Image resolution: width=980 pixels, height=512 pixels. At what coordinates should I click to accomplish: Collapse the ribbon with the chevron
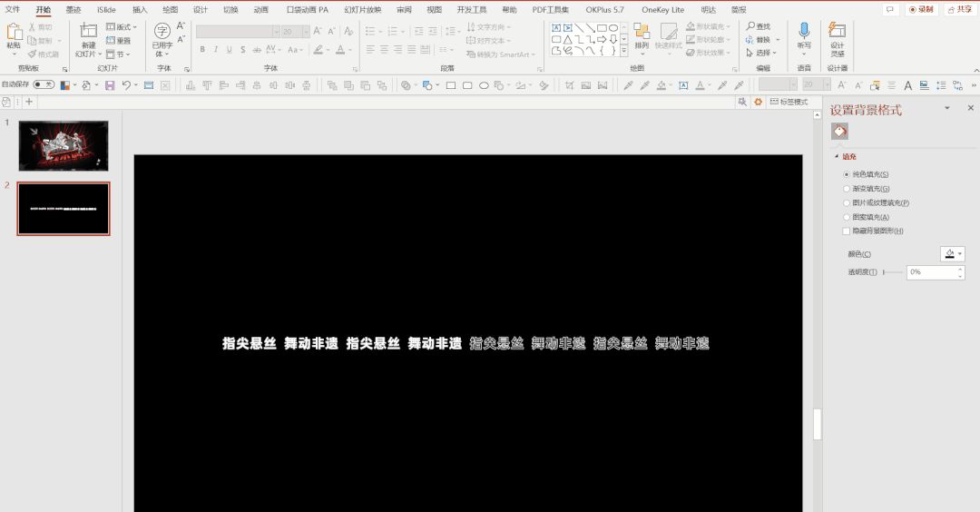click(x=975, y=70)
